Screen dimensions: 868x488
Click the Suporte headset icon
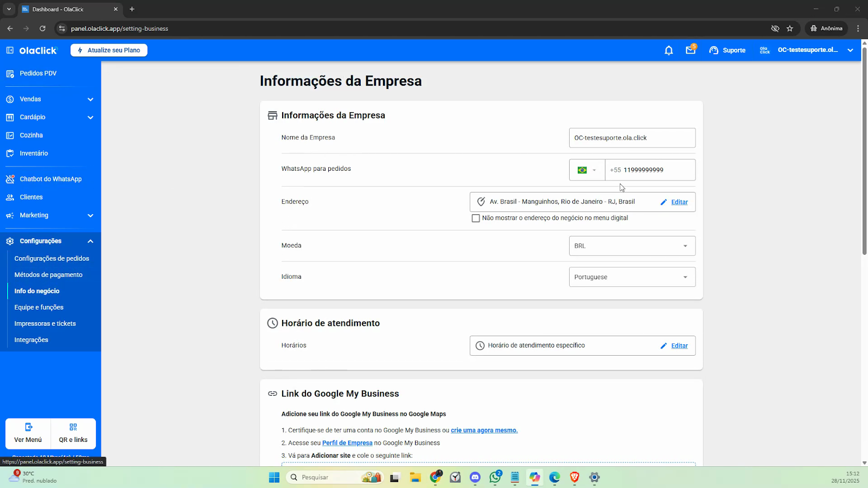tap(714, 50)
